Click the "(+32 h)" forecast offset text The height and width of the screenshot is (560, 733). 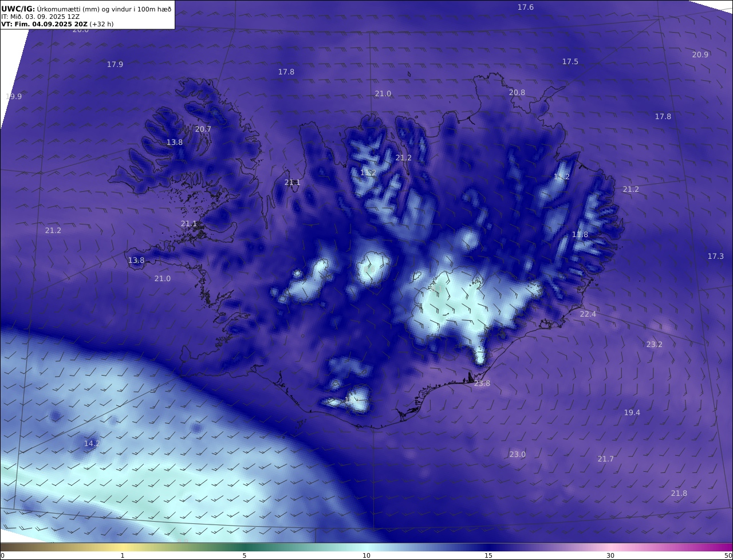click(101, 24)
